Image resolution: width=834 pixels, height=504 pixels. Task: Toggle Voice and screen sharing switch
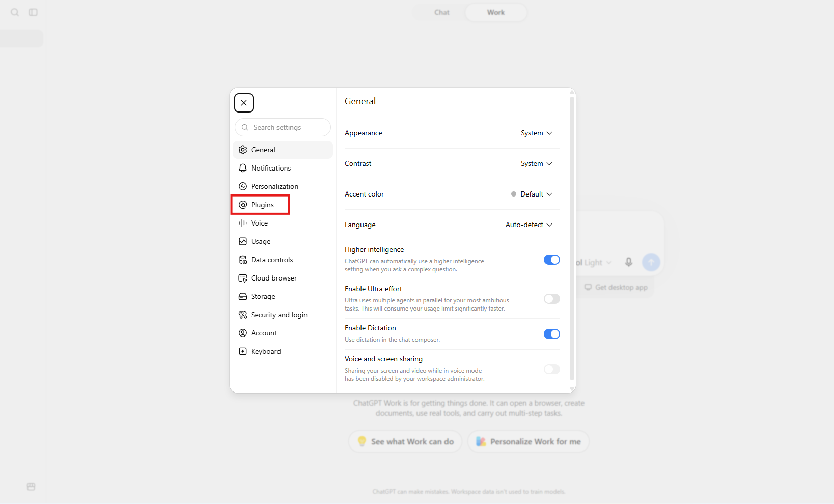[552, 369]
